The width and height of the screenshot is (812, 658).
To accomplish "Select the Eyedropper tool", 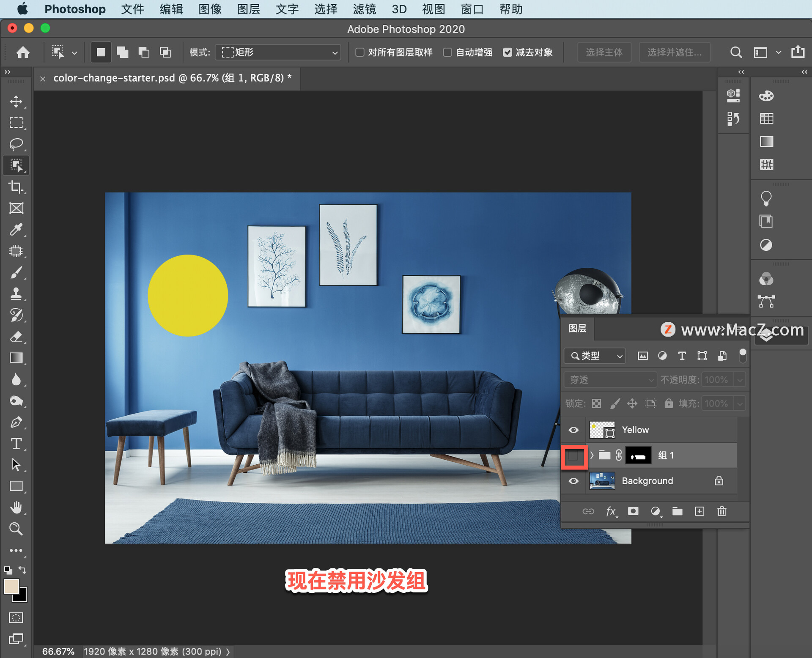I will 16,230.
